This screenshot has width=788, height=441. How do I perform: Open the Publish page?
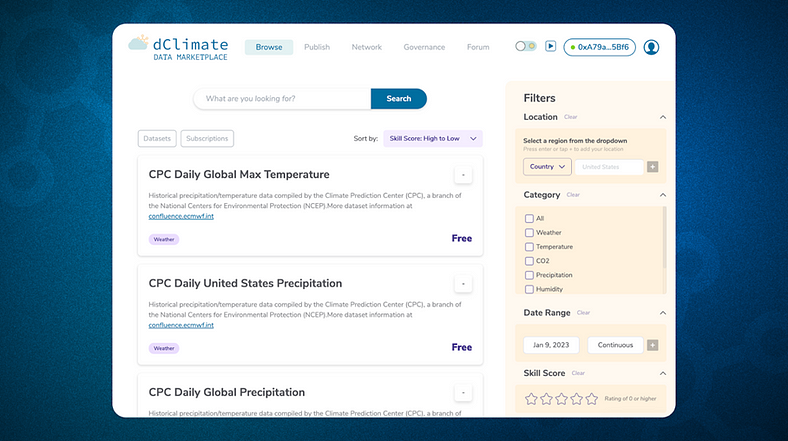pos(317,47)
